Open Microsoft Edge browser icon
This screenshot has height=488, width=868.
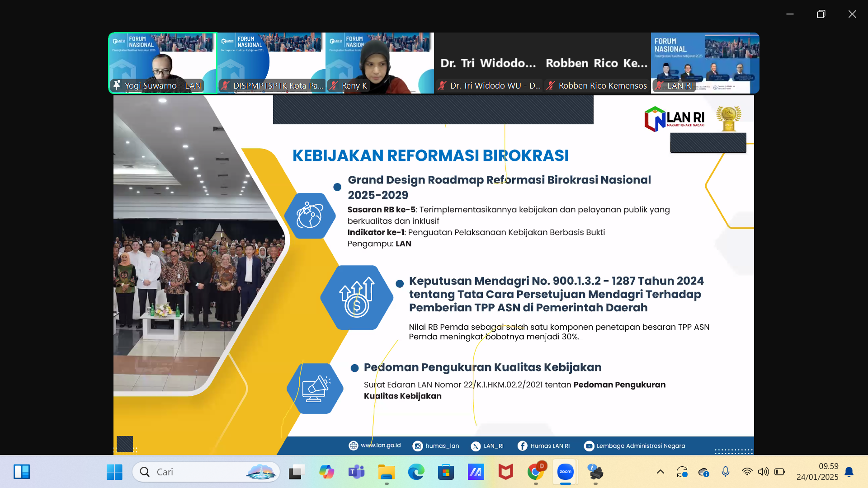click(x=416, y=472)
